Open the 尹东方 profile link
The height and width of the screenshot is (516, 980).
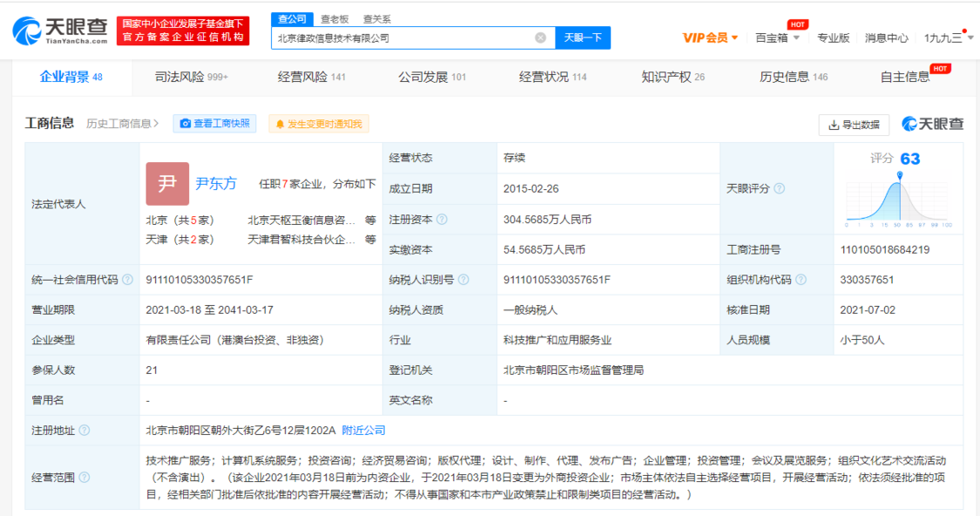216,183
